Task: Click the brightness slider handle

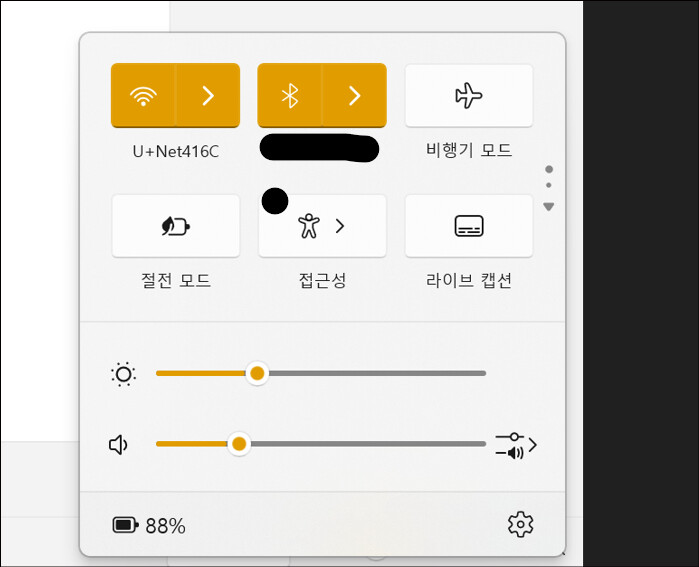Action: (257, 373)
